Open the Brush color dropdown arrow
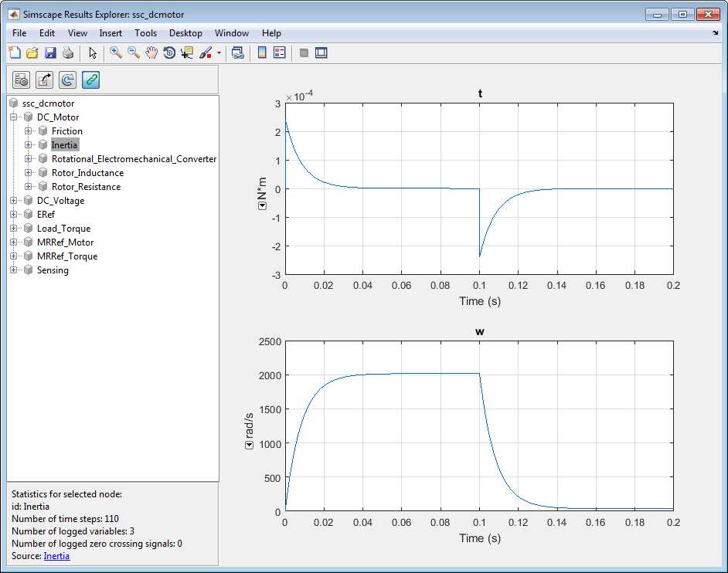This screenshot has width=728, height=573. pos(219,53)
